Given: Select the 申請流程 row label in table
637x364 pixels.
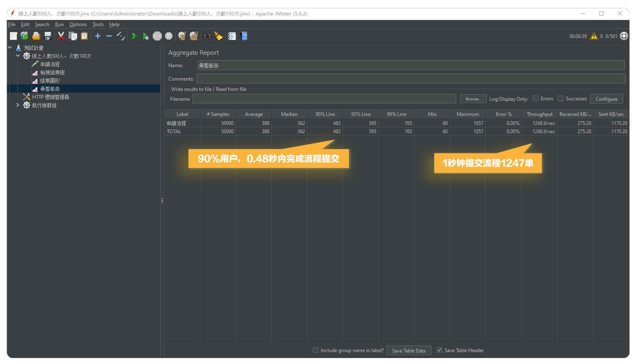Looking at the screenshot, I should [182, 123].
